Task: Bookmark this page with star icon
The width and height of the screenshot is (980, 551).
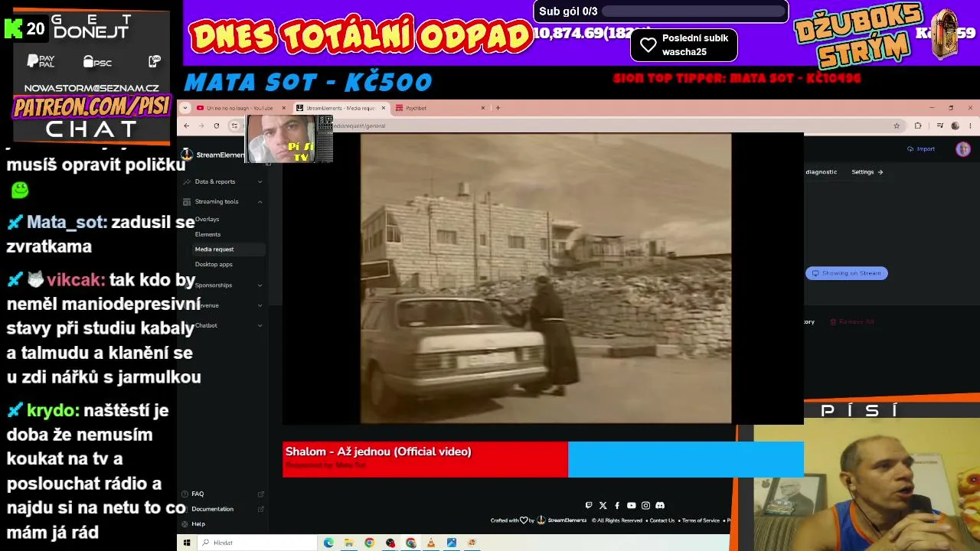Action: pos(897,126)
